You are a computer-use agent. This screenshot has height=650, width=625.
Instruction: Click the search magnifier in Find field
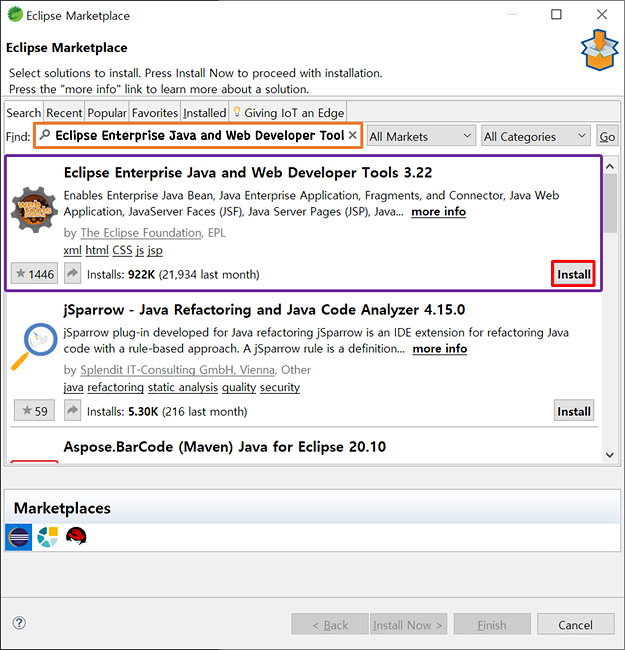point(45,135)
